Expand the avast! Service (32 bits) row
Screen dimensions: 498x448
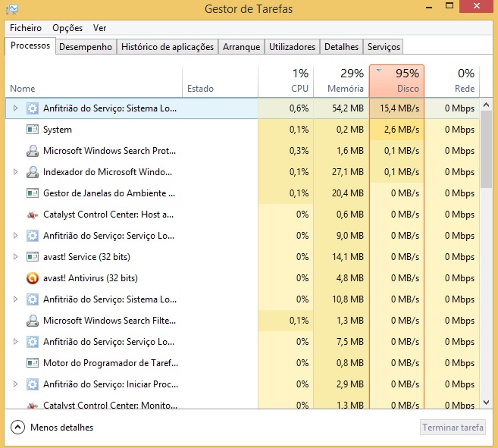tap(15, 257)
